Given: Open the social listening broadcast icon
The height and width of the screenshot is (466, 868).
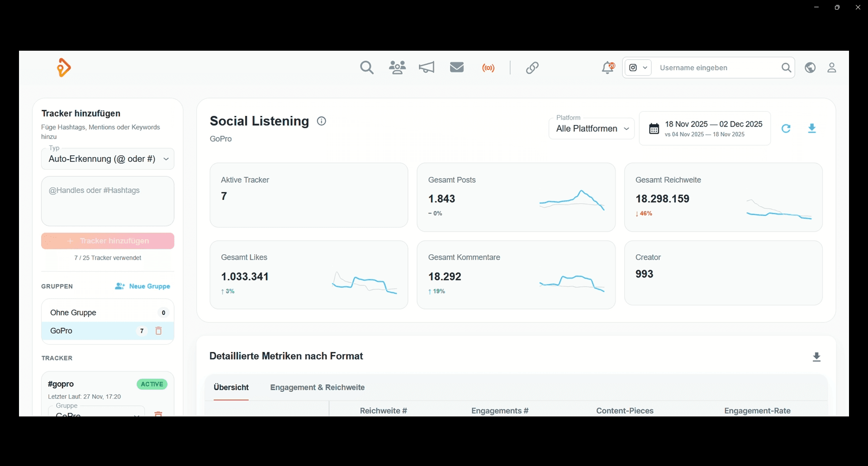Looking at the screenshot, I should pyautogui.click(x=489, y=68).
